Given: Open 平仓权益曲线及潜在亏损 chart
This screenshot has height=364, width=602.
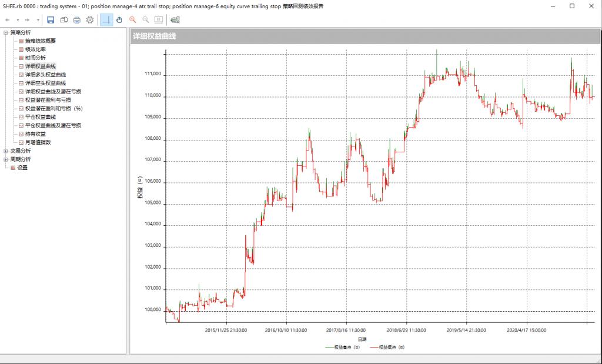Looking at the screenshot, I should [x=53, y=125].
